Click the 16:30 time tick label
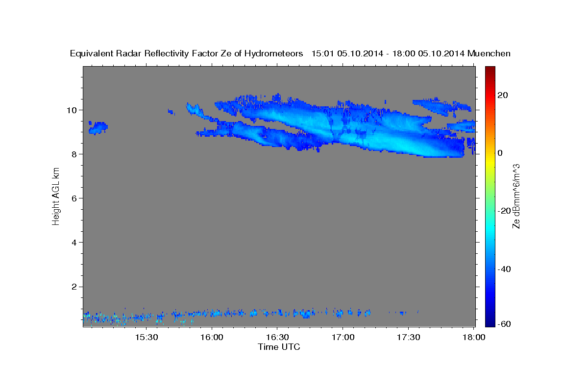588x392 pixels. pyautogui.click(x=277, y=338)
